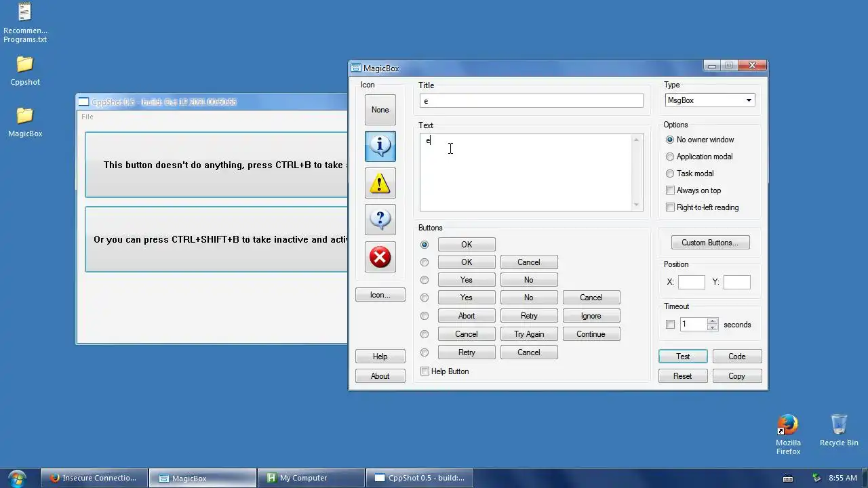This screenshot has width=868, height=488.
Task: Click the Icon... button
Action: 380,295
